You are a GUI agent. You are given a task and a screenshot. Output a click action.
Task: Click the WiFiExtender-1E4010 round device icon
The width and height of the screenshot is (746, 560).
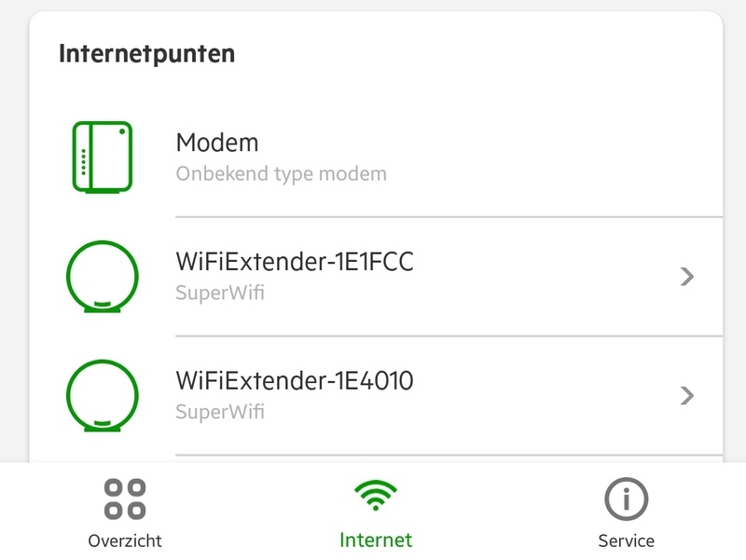(x=102, y=395)
